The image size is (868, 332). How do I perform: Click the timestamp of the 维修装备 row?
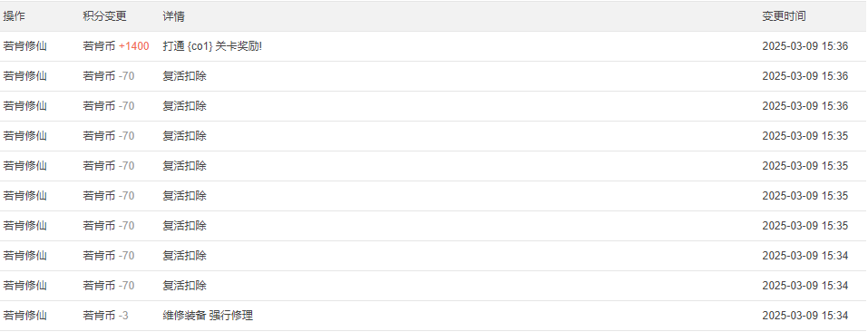[x=805, y=316]
